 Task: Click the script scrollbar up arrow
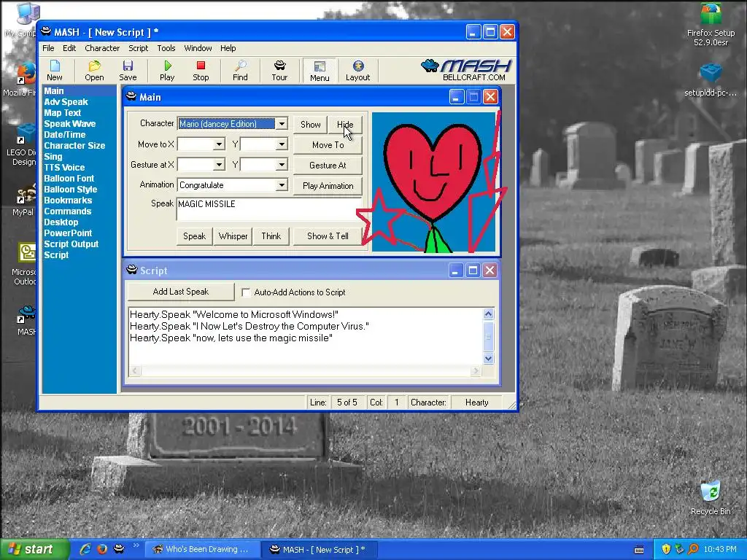(x=488, y=314)
